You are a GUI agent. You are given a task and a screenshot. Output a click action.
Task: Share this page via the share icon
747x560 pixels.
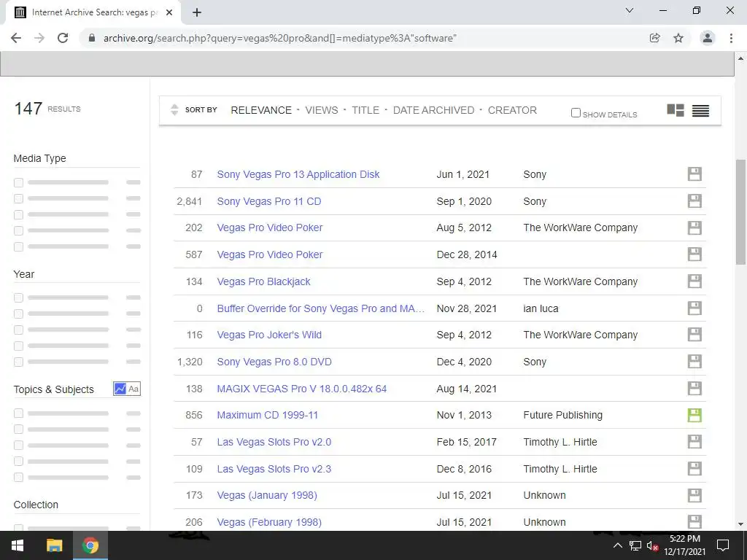tap(654, 38)
